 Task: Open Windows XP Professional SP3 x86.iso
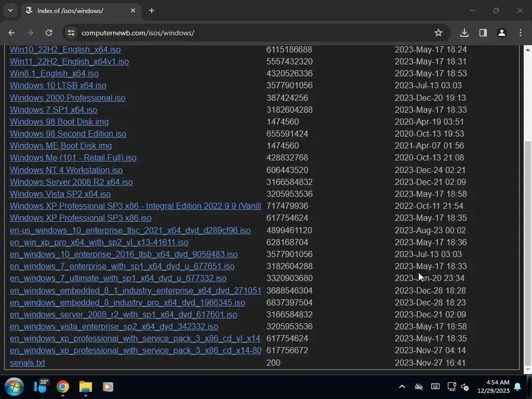[81, 218]
